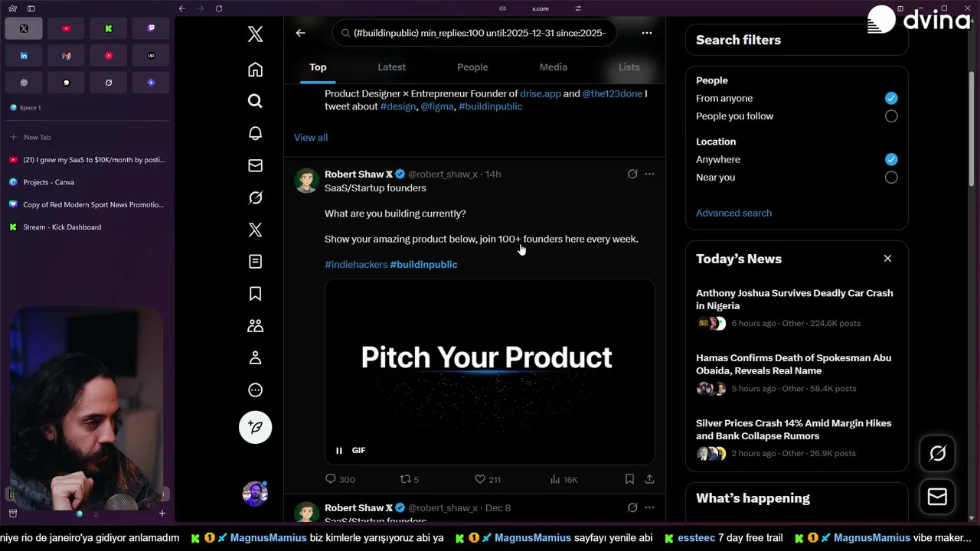The width and height of the screenshot is (980, 551).
Task: Toggle the browser sidebar panel icon
Action: tap(31, 8)
